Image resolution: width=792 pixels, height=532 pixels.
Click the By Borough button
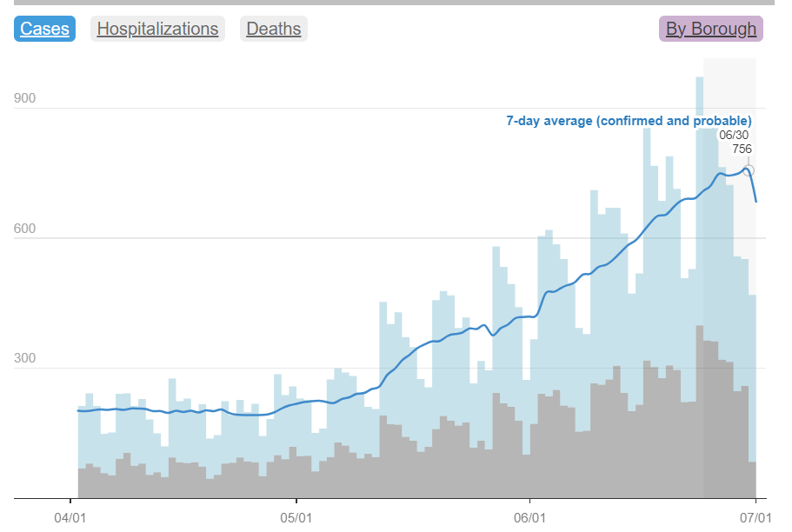[710, 29]
